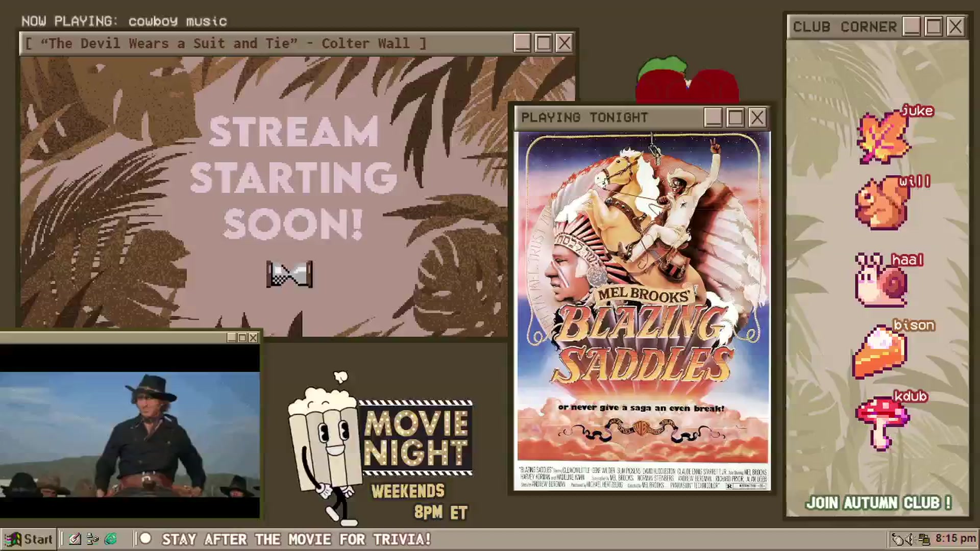Click the network computers tray icon

pyautogui.click(x=924, y=539)
